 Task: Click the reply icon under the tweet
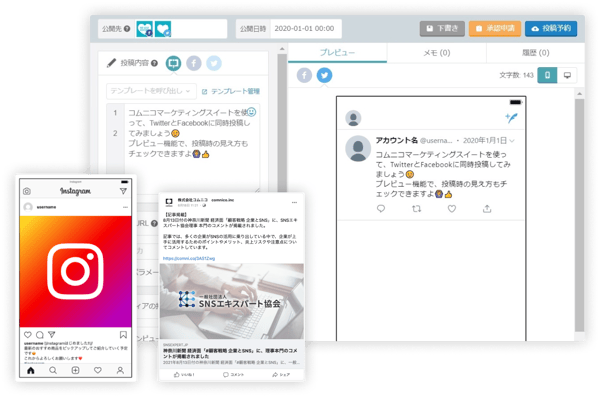pyautogui.click(x=381, y=209)
